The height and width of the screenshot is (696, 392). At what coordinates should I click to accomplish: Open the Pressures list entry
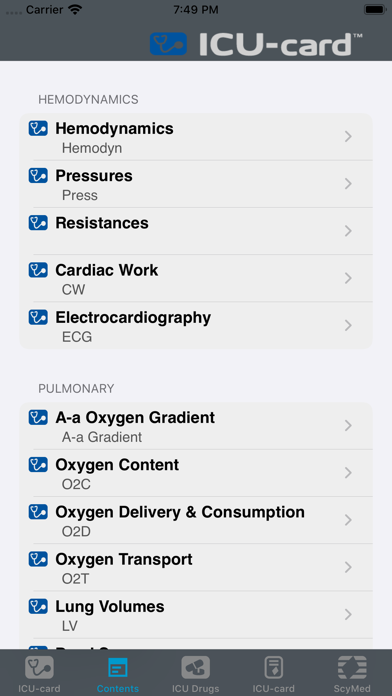point(196,184)
